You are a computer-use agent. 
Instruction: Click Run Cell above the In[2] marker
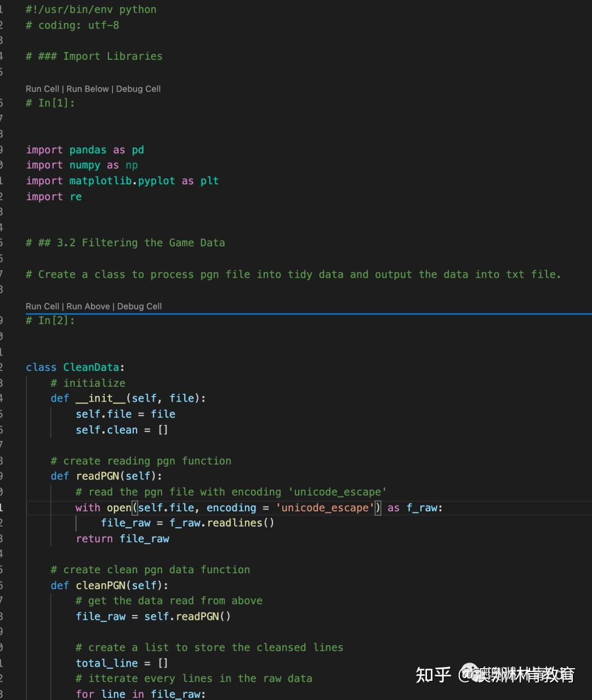tap(42, 306)
